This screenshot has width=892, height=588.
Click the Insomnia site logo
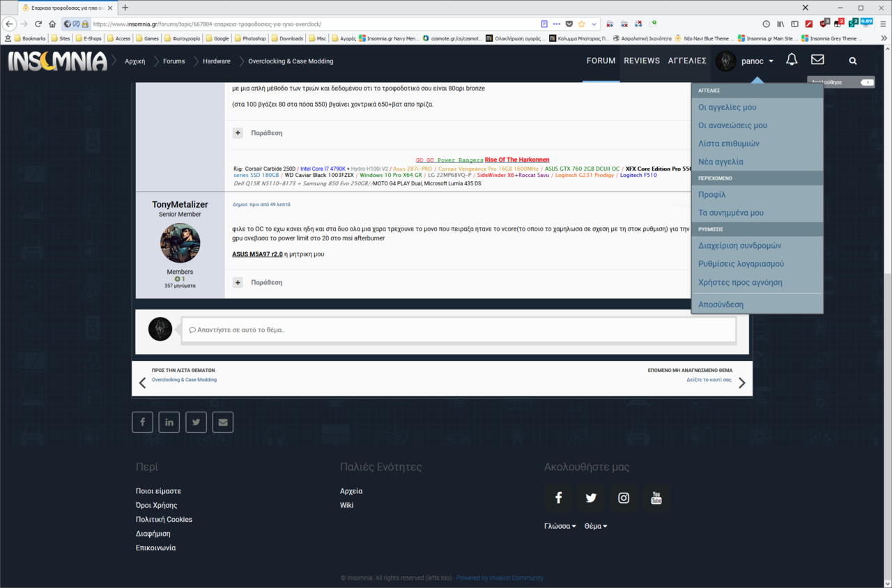[x=57, y=61]
